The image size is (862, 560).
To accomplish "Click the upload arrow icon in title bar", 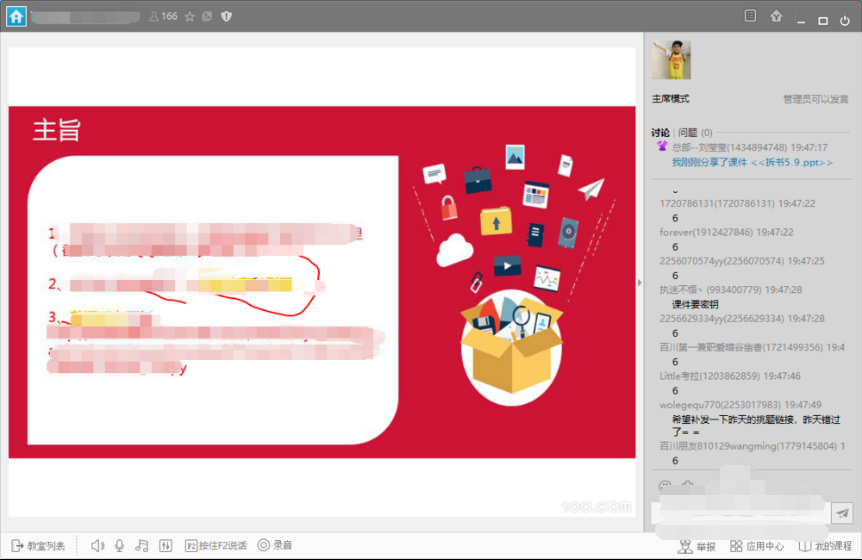I will tap(776, 16).
